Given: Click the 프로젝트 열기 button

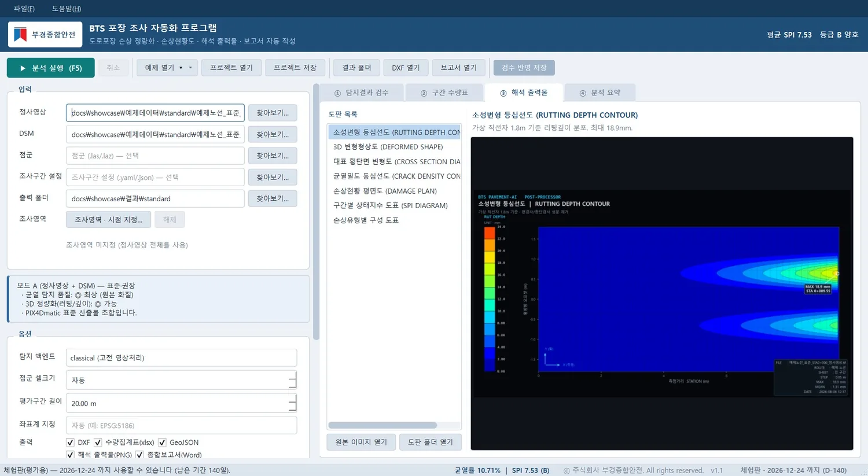Looking at the screenshot, I should tap(231, 68).
